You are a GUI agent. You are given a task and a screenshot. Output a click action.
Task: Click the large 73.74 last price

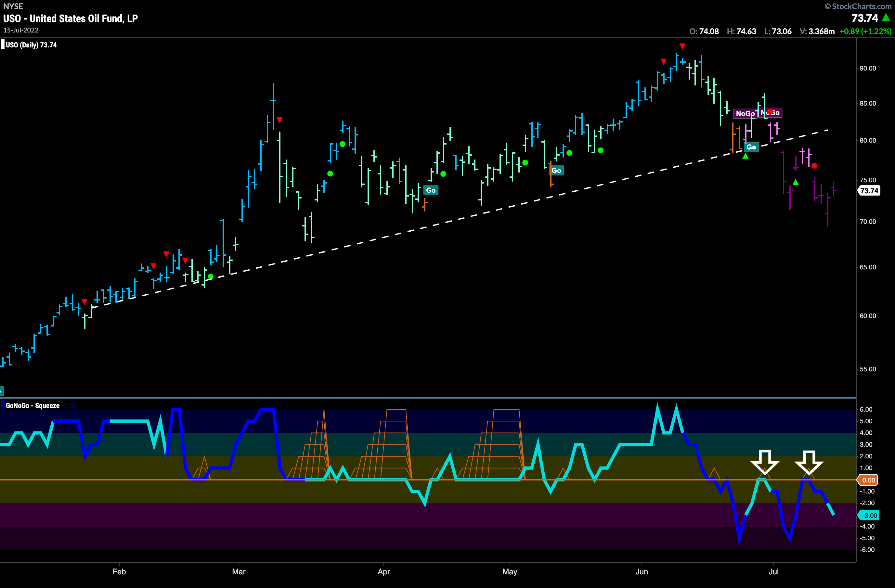[x=865, y=18]
